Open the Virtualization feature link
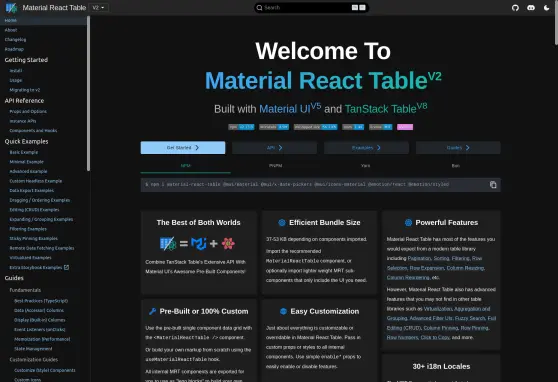Viewport: 558px width, 382px height. (438, 309)
